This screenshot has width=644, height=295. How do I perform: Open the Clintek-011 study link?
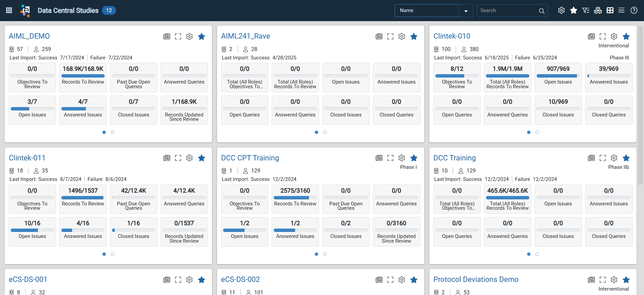coord(27,158)
